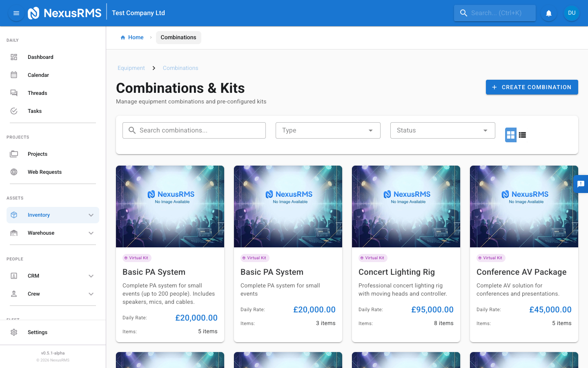This screenshot has height=368, width=588.
Task: Expand the Inventory sidebar section
Action: coord(91,215)
